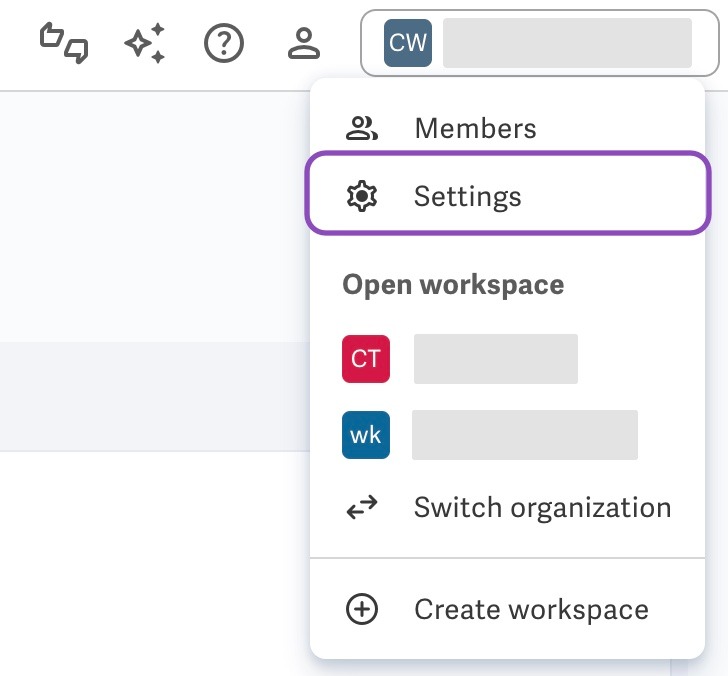The image size is (728, 676).
Task: Click the Settings gear icon
Action: (362, 196)
